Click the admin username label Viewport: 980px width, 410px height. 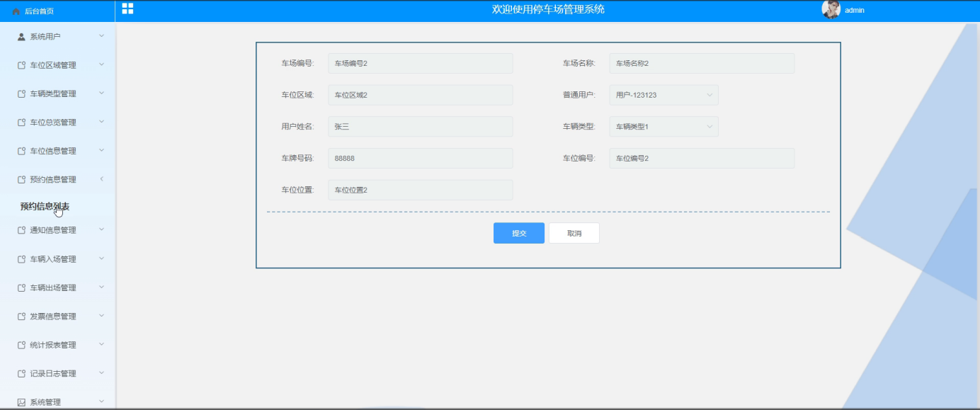click(855, 11)
